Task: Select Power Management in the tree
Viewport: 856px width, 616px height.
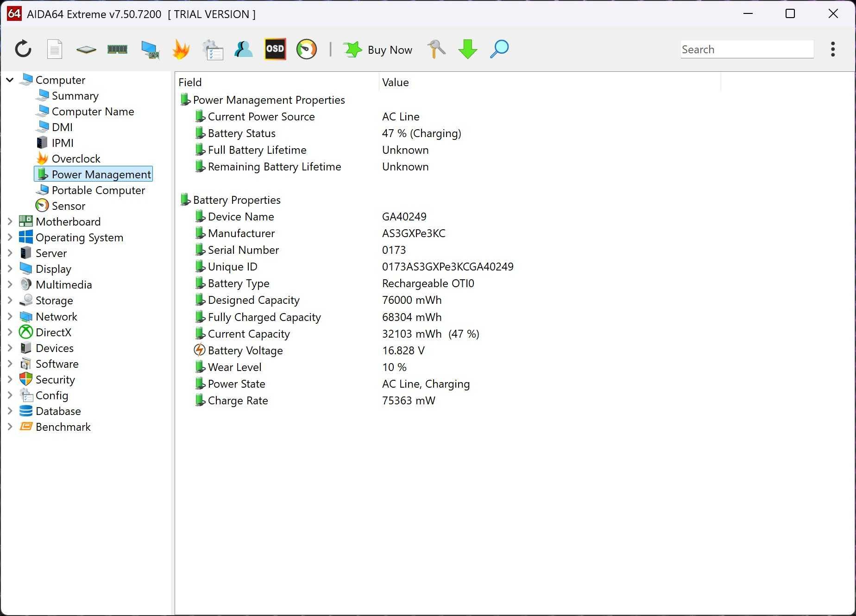Action: (x=94, y=174)
